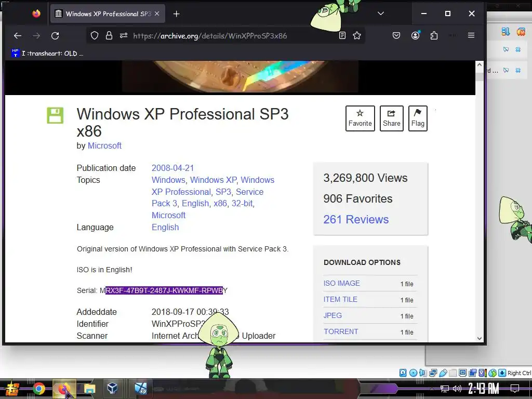The width and height of the screenshot is (532, 399).
Task: Click VirtualBox keyboard capture arrow icon
Action: click(x=502, y=373)
